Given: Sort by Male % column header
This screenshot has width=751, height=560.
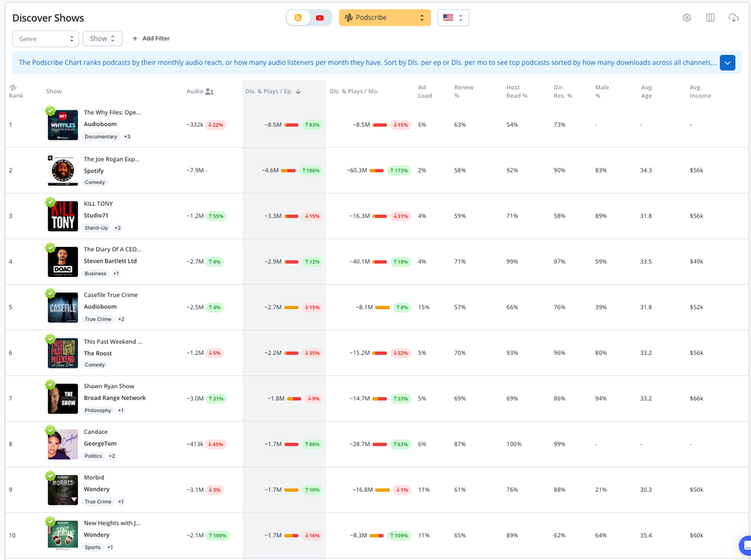Looking at the screenshot, I should tap(602, 92).
